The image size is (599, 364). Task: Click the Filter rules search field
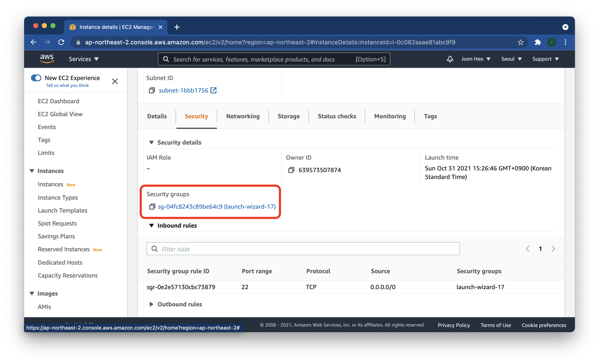coord(306,249)
